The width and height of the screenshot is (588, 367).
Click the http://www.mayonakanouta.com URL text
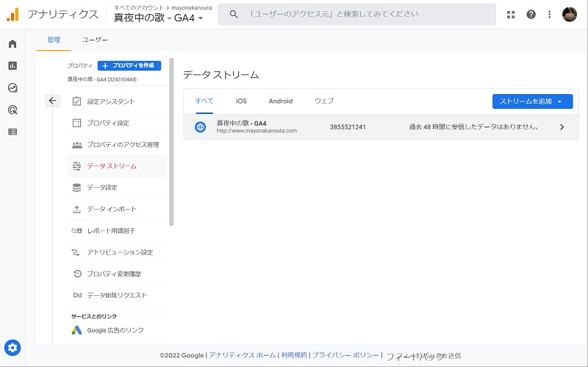(x=257, y=131)
